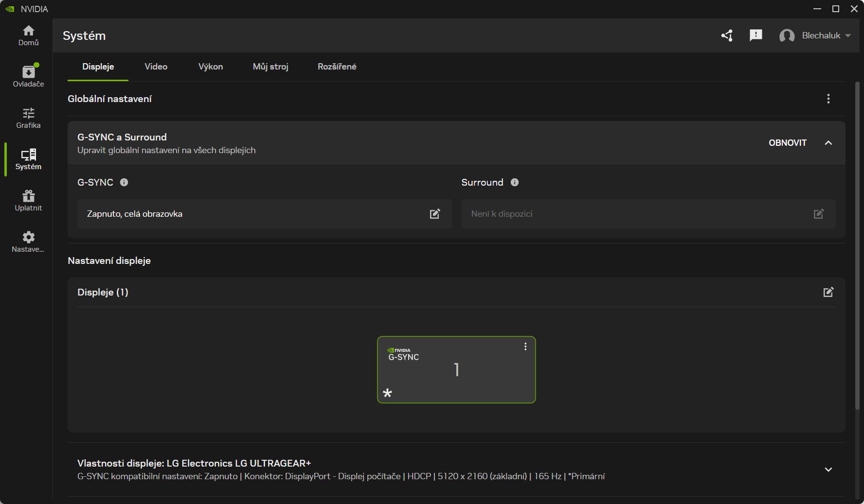Click the Není k dispozici field
Viewport: 864px width, 504px height.
[x=648, y=214]
